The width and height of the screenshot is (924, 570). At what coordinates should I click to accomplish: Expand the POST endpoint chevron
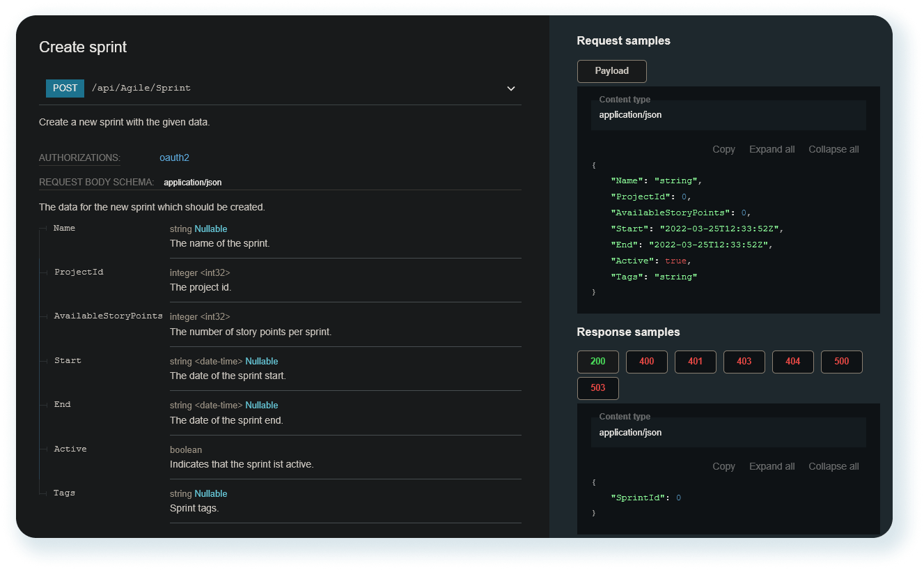coord(511,88)
